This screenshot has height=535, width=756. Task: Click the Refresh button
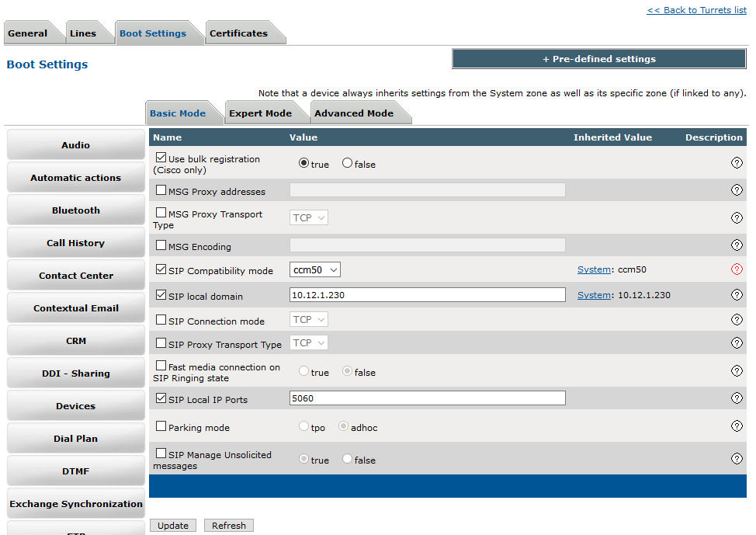tap(229, 526)
